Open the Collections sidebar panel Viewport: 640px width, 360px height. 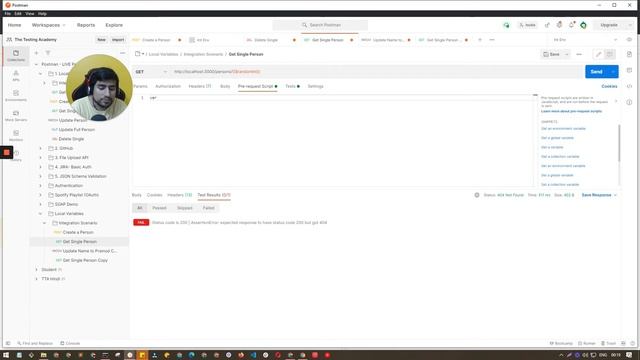(16, 56)
